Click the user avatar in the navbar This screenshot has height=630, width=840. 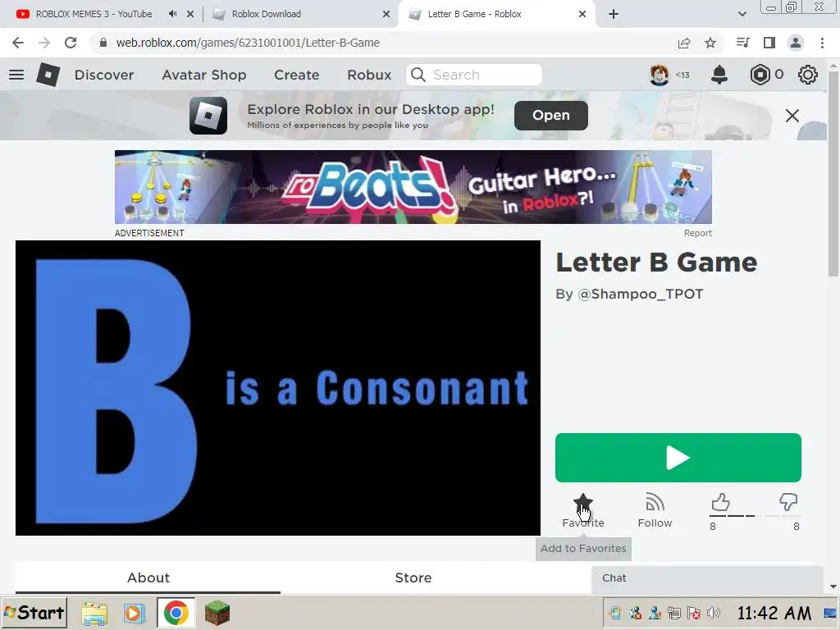[x=659, y=75]
